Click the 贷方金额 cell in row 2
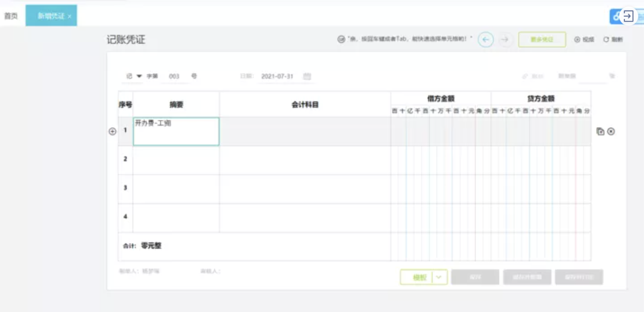Screen dimensions: 644x312 (541, 160)
